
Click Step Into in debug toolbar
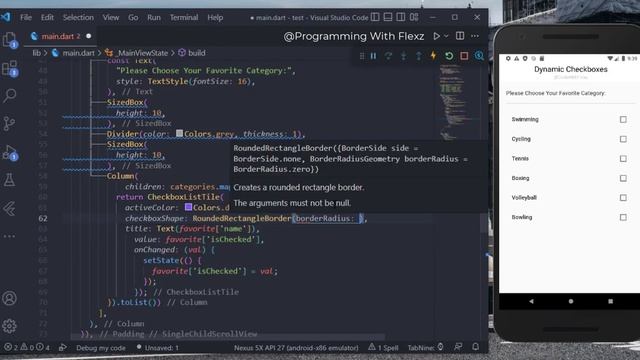(x=403, y=56)
